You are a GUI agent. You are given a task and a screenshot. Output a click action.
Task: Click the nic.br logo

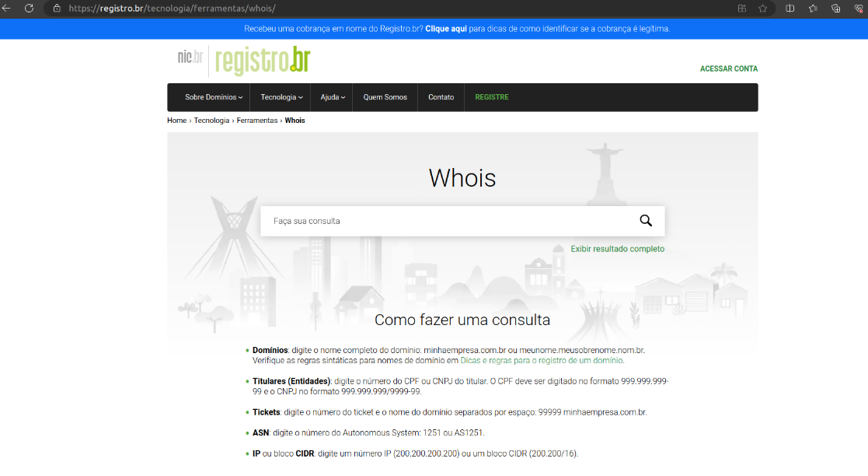coord(190,57)
